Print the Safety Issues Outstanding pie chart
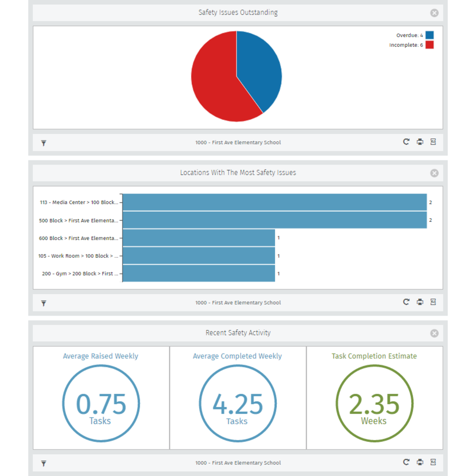Screen dimensions: 476x476 (x=420, y=142)
